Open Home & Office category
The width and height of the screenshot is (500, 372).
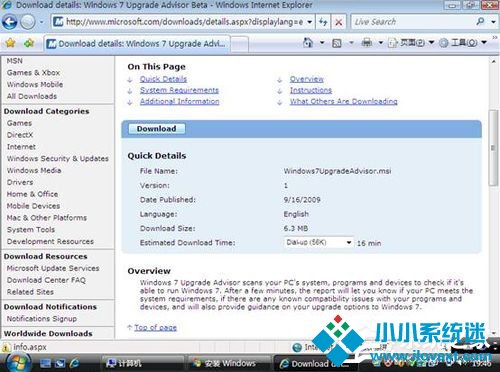click(x=32, y=194)
